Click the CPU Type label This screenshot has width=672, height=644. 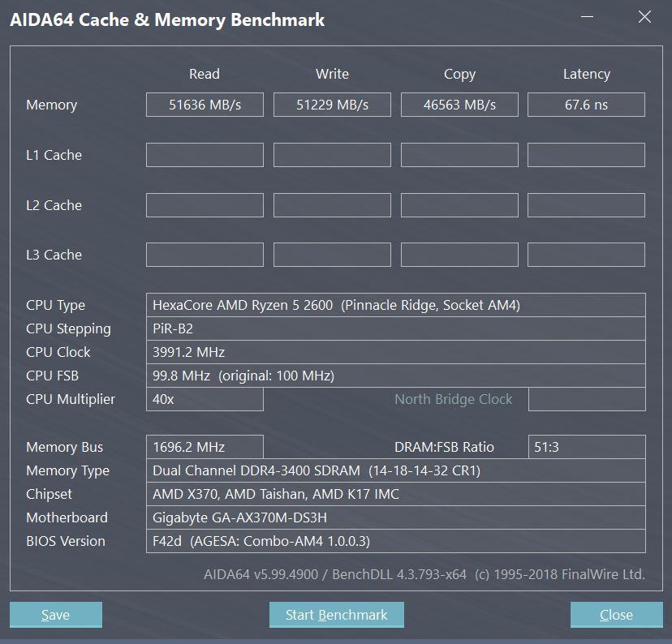pyautogui.click(x=55, y=305)
